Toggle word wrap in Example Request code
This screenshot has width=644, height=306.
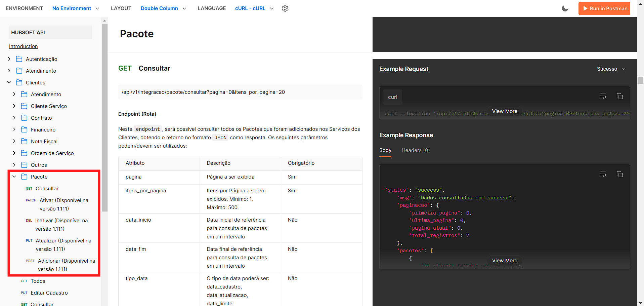(x=603, y=97)
